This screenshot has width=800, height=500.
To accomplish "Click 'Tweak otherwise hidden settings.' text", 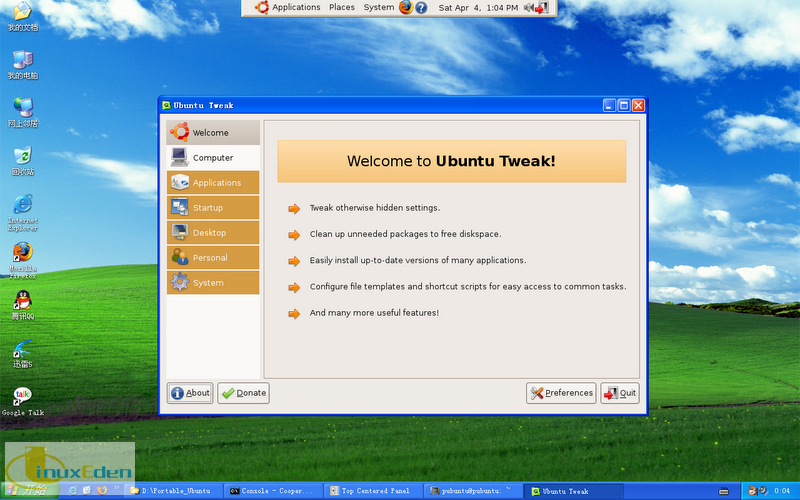I will 375,208.
